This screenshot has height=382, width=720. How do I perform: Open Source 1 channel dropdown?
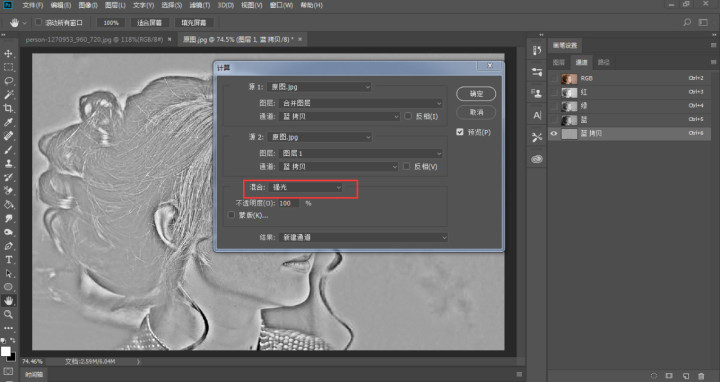coord(339,117)
